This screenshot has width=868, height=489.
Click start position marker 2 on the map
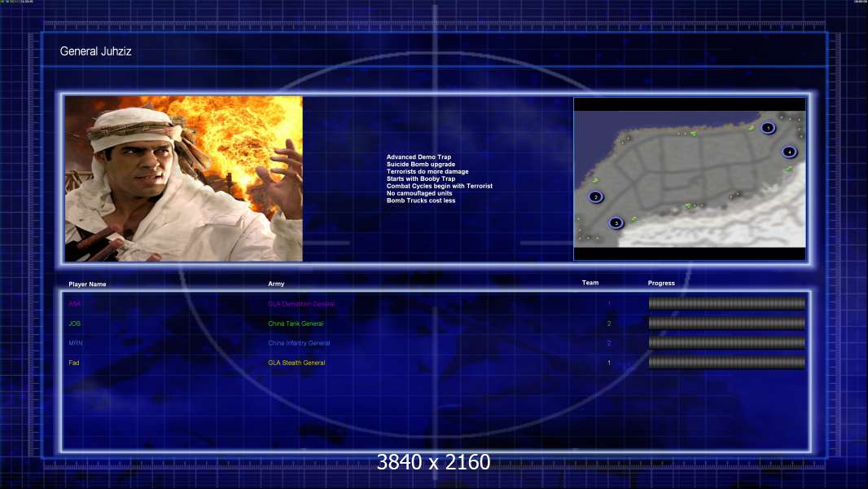tap(596, 196)
